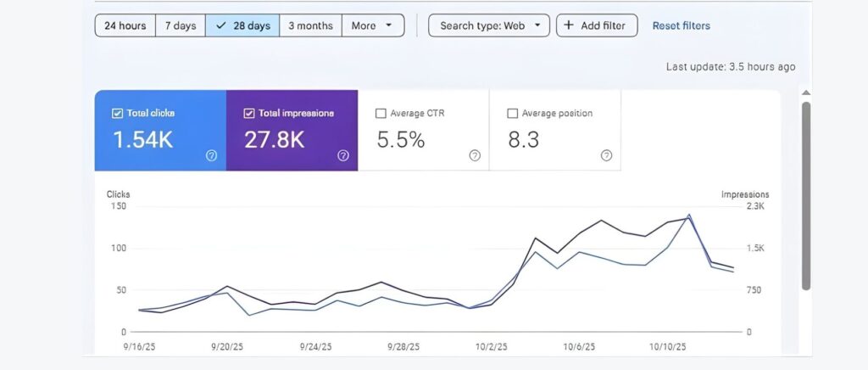Click the plus icon to add filter

click(569, 25)
